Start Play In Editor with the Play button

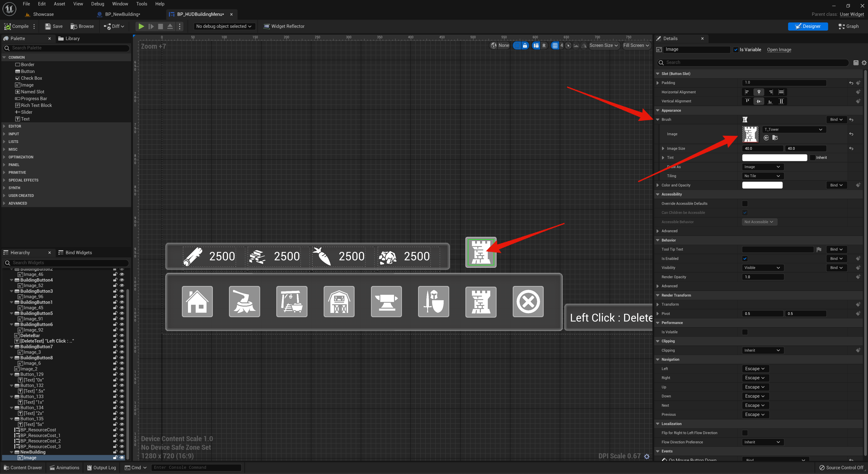pyautogui.click(x=141, y=26)
